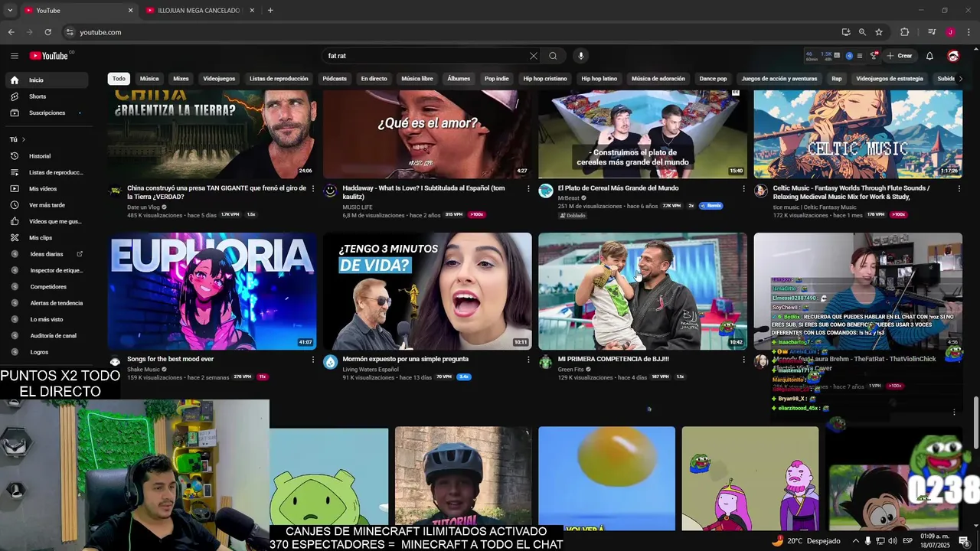Image resolution: width=980 pixels, height=551 pixels.
Task: Open options menu for the China presa video
Action: click(312, 188)
